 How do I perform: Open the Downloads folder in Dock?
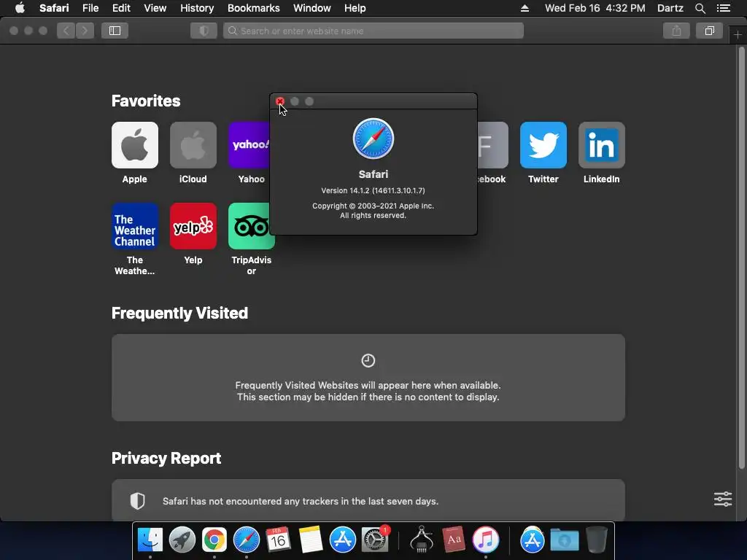(x=565, y=540)
